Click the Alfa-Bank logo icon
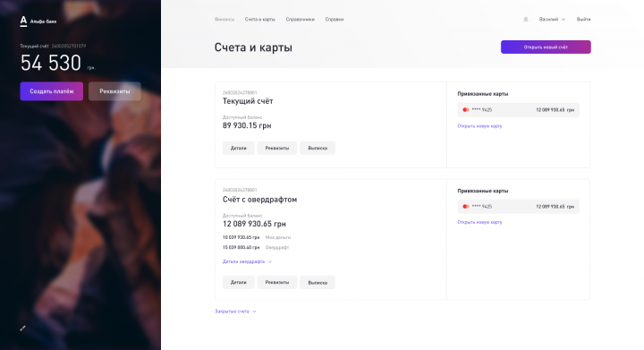 pos(23,21)
